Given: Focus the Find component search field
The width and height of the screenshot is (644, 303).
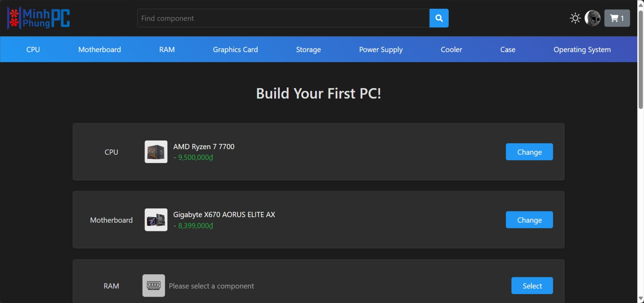Looking at the screenshot, I should [x=283, y=18].
